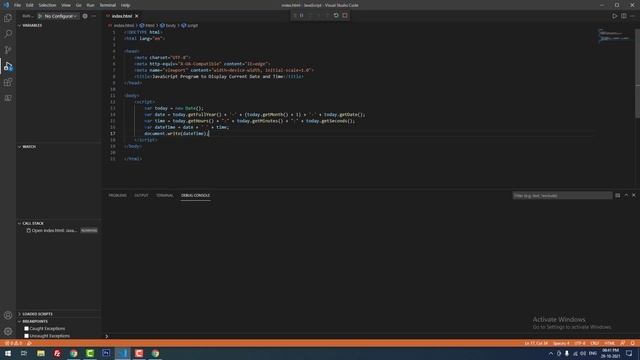
Task: Click the Start Debugging green play icon
Action: pyautogui.click(x=40, y=16)
